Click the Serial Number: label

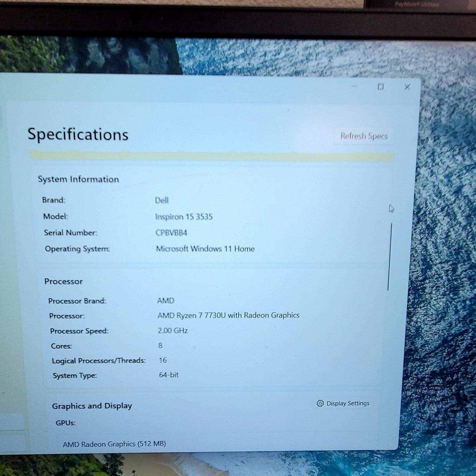tap(70, 233)
